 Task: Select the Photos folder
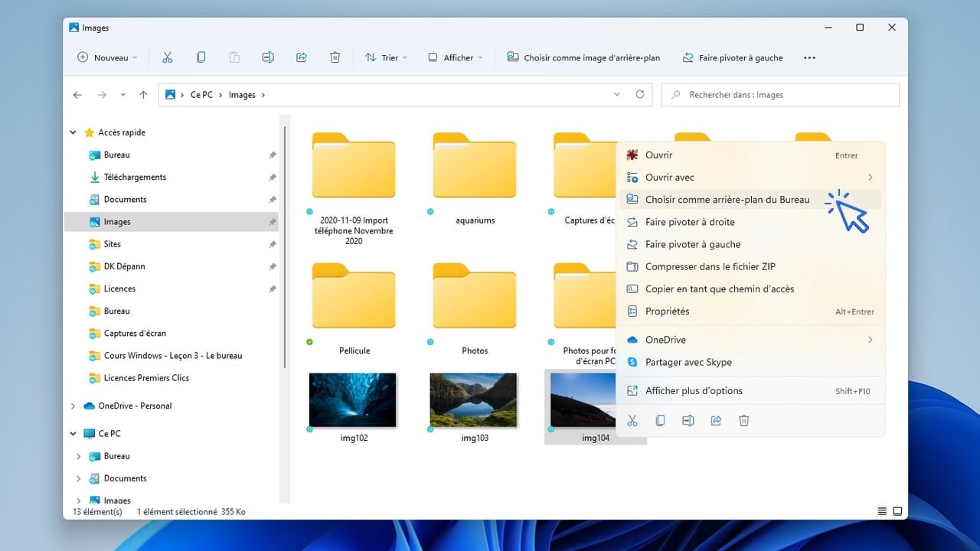(475, 309)
